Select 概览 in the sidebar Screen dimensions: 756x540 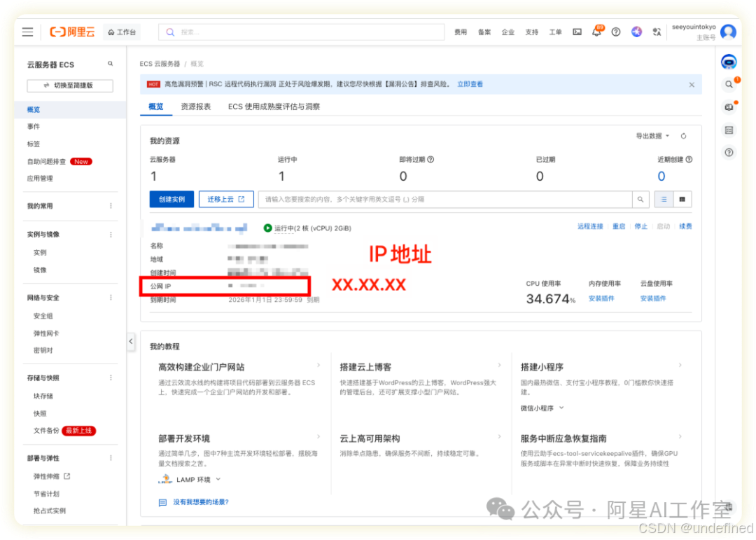click(34, 109)
